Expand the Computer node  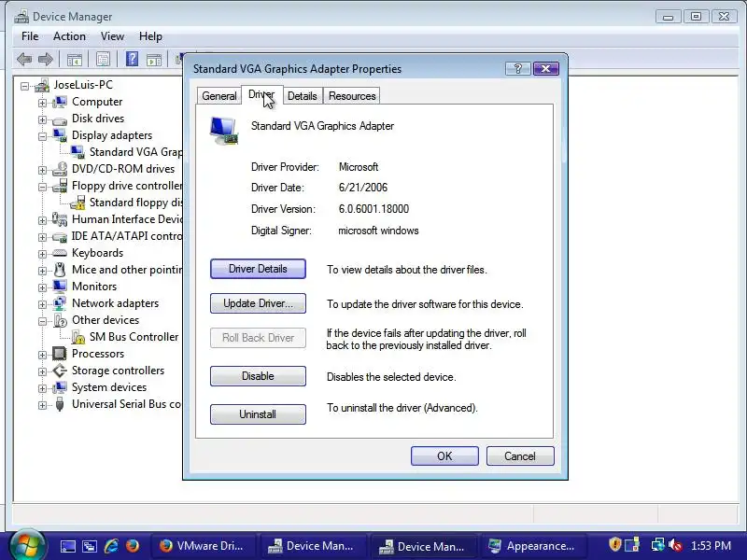coord(42,103)
